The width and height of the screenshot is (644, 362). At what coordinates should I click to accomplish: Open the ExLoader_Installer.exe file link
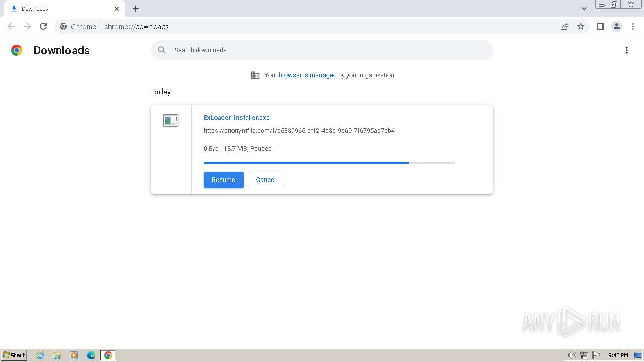coord(236,117)
